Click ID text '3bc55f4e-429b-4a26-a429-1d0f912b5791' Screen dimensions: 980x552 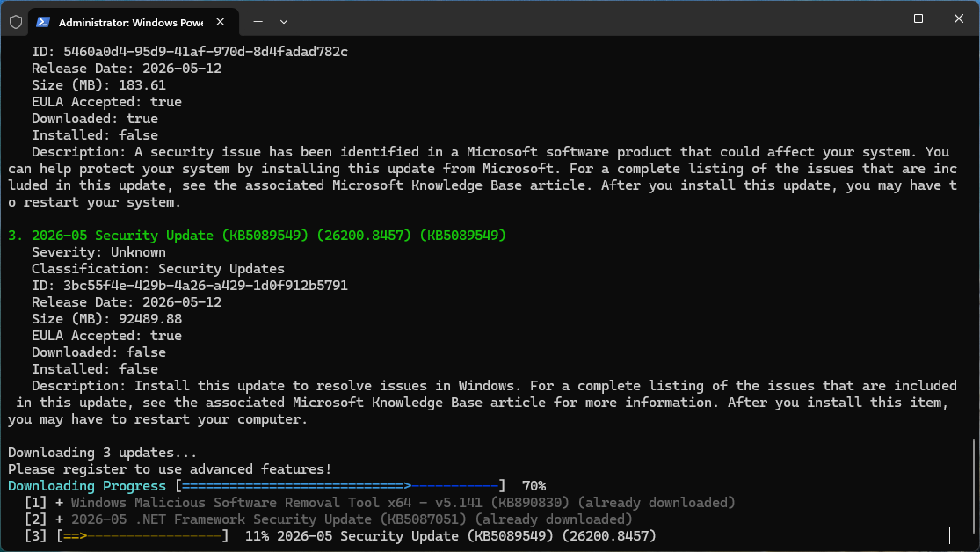click(206, 285)
